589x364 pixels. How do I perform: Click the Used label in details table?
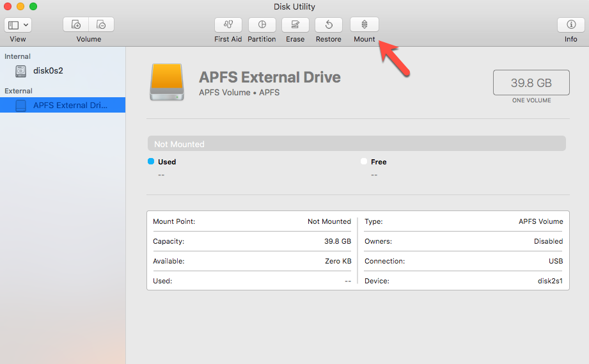point(162,281)
